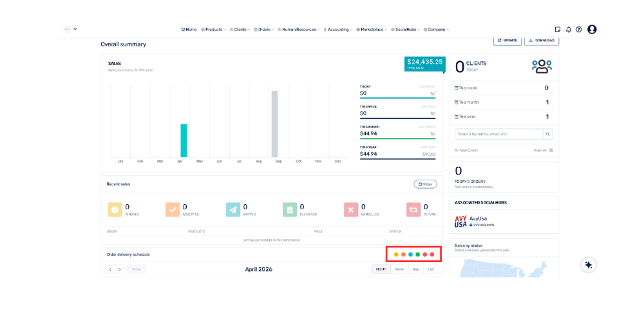This screenshot has height=322, width=644.
Task: Click the notes icon in header
Action: pyautogui.click(x=558, y=30)
